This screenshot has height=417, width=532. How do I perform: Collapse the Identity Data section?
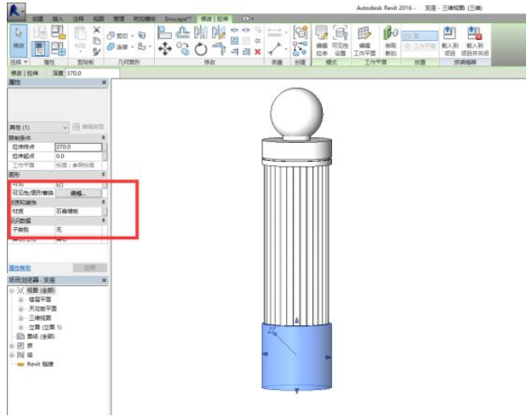tap(104, 220)
